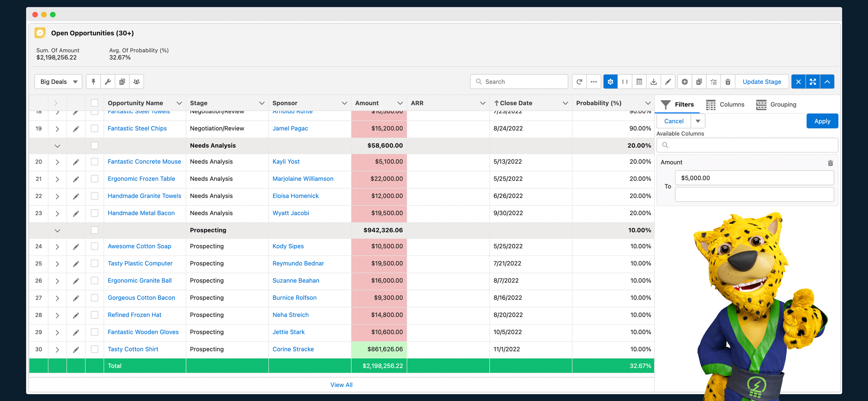
Task: Open the Stage column header dropdown
Action: point(262,103)
